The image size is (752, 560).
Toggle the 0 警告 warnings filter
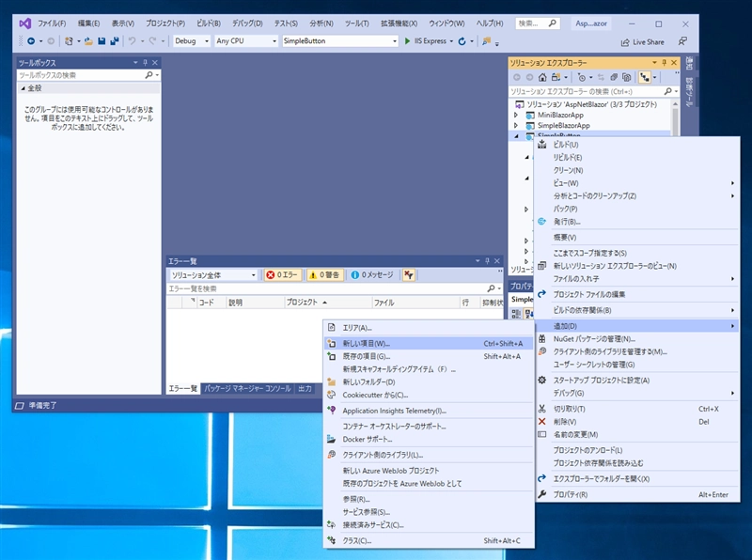(323, 274)
